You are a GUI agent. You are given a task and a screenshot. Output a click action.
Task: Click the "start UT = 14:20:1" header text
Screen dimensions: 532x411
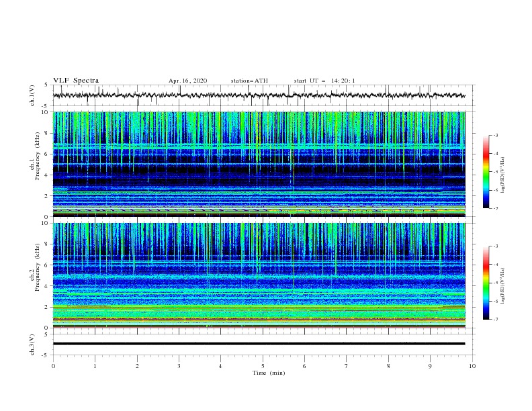[x=324, y=81]
